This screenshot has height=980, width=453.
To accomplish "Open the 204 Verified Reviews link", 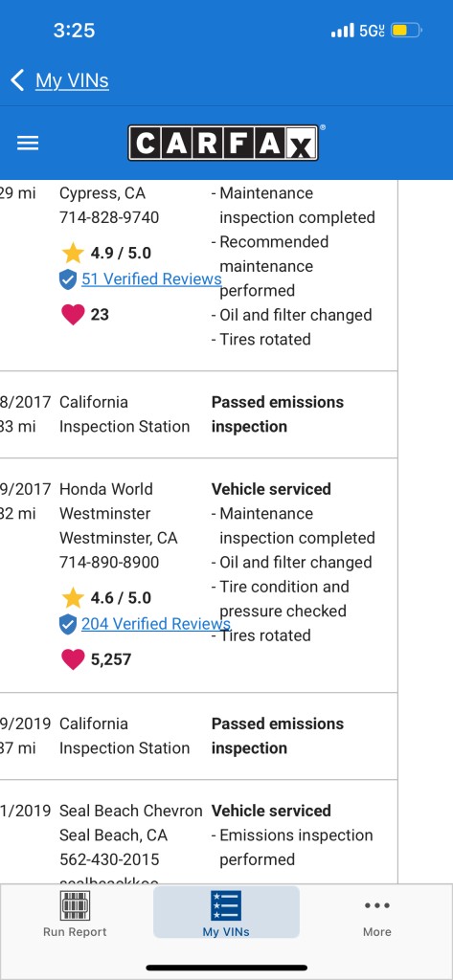I will (x=156, y=623).
